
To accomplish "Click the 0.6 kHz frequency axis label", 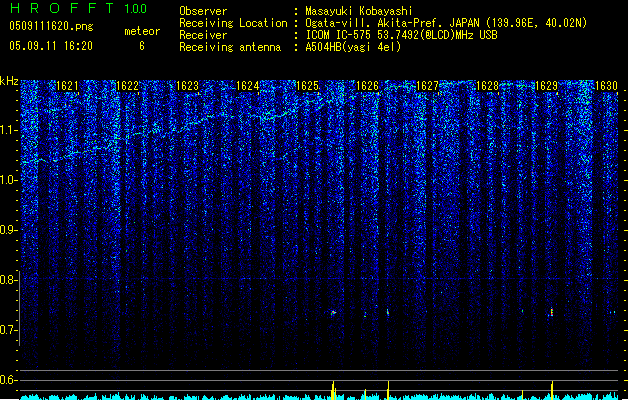I will (x=8, y=380).
